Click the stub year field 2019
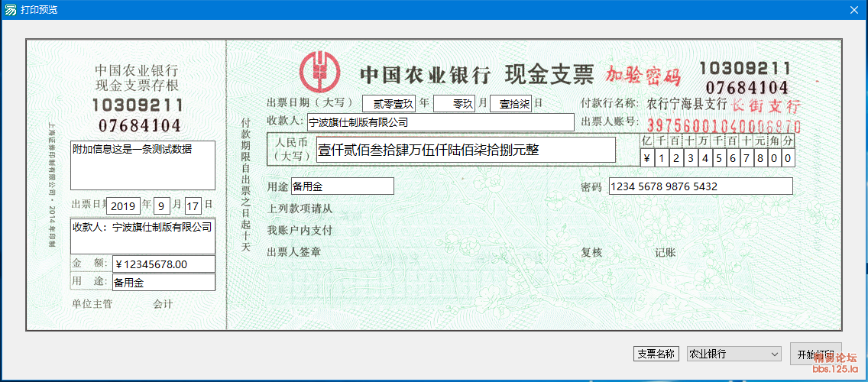The width and height of the screenshot is (868, 382). pyautogui.click(x=123, y=206)
